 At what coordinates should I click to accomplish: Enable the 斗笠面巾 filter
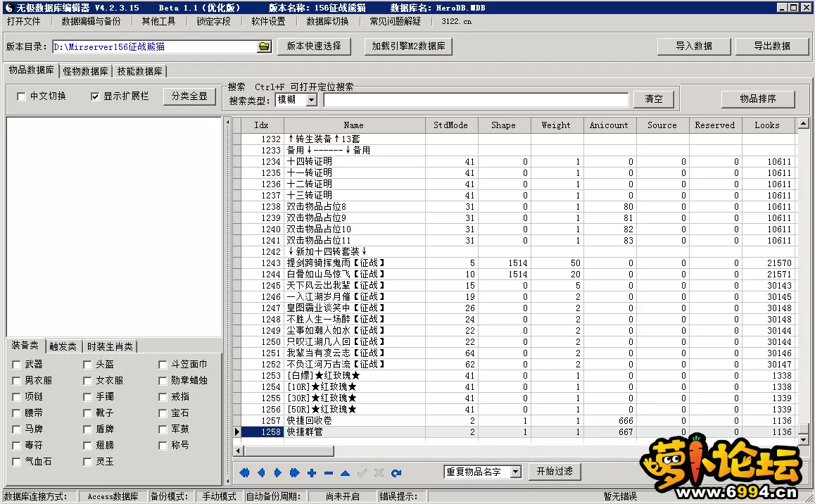tap(163, 365)
